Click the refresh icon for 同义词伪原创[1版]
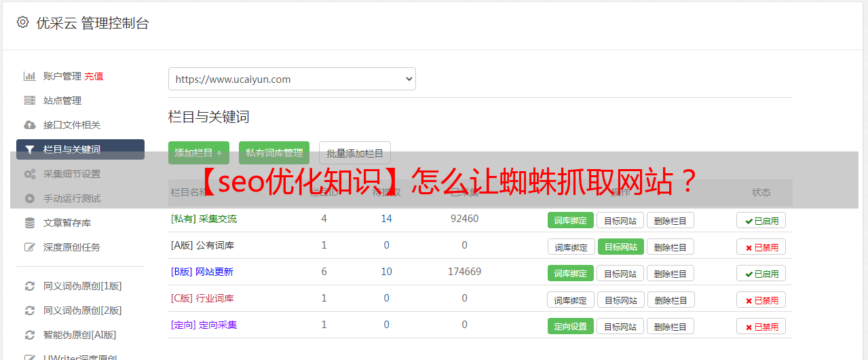This screenshot has width=868, height=360. pyautogui.click(x=29, y=286)
